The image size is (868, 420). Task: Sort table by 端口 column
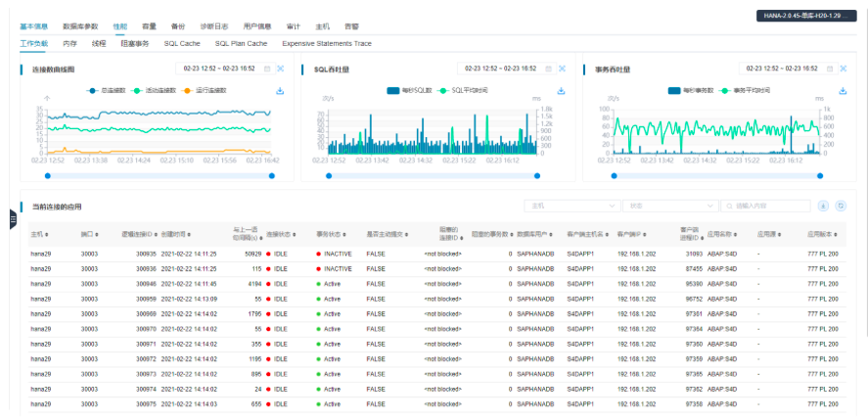(x=97, y=235)
